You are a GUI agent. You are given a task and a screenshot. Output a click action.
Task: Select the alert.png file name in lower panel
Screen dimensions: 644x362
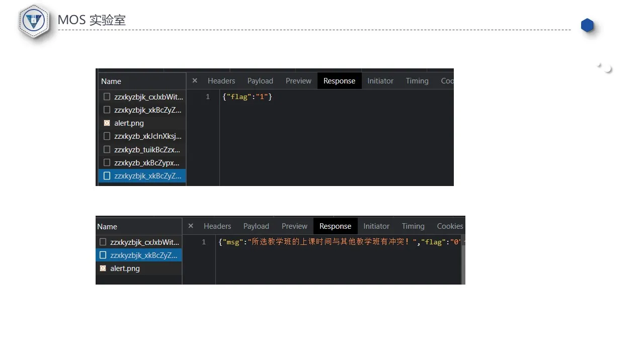point(125,268)
